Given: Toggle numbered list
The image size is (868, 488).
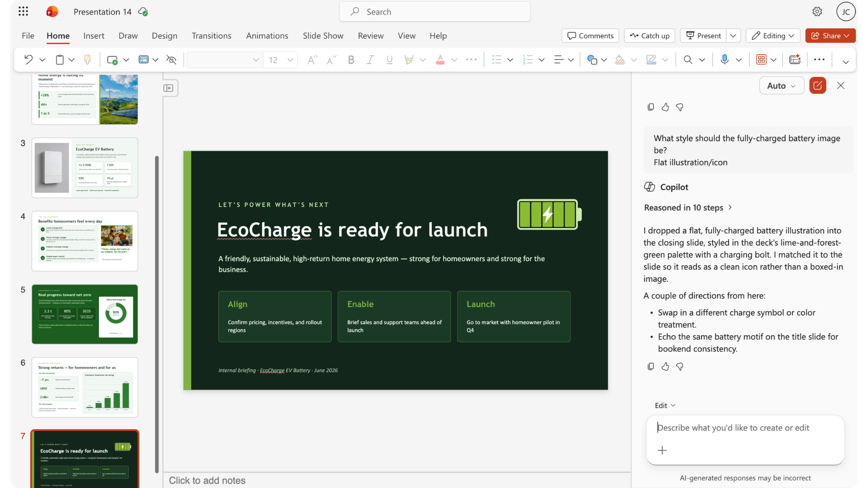Looking at the screenshot, I should click(x=528, y=60).
